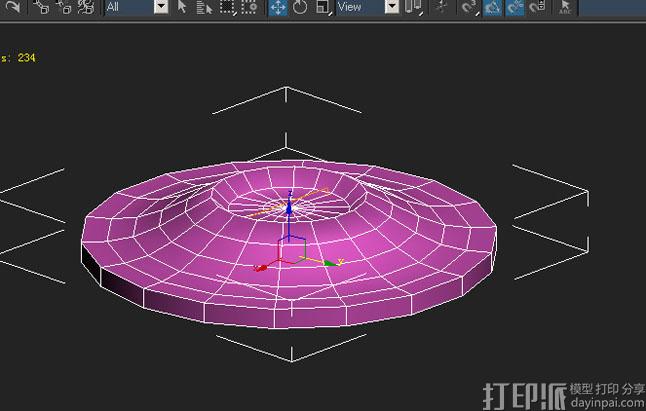This screenshot has width=646, height=411.
Task: Open Edit Named Selection Sets
Action: [x=566, y=7]
